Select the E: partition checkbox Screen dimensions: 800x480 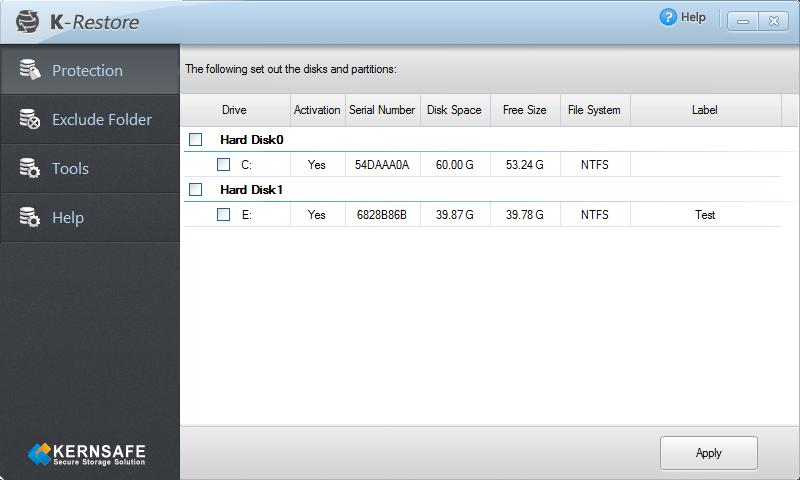[x=223, y=214]
